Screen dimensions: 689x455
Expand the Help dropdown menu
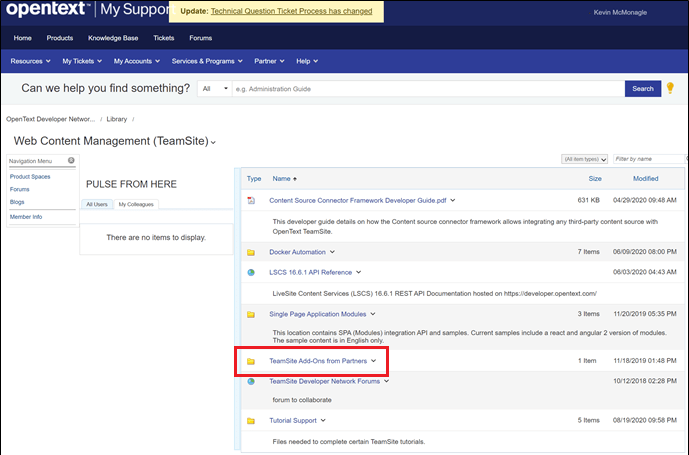click(x=307, y=61)
